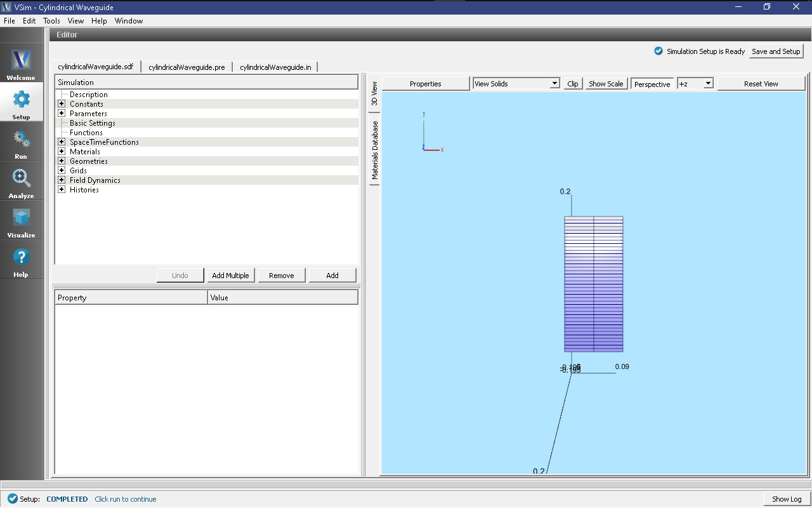Viewport: 812px width, 508px height.
Task: Switch to cylindricalWaveguide.sdf tab
Action: (x=96, y=67)
